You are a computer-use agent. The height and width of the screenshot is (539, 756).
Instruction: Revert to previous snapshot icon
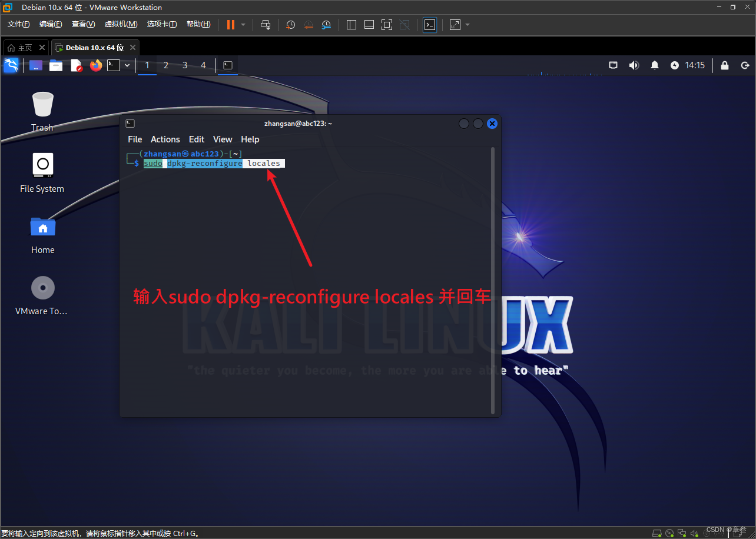pos(309,25)
